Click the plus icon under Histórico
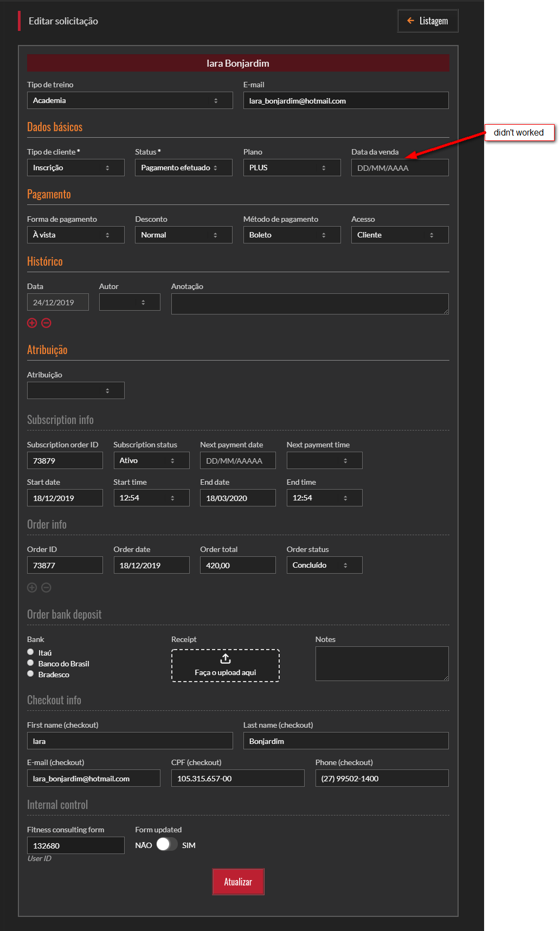This screenshot has width=560, height=931. (32, 323)
